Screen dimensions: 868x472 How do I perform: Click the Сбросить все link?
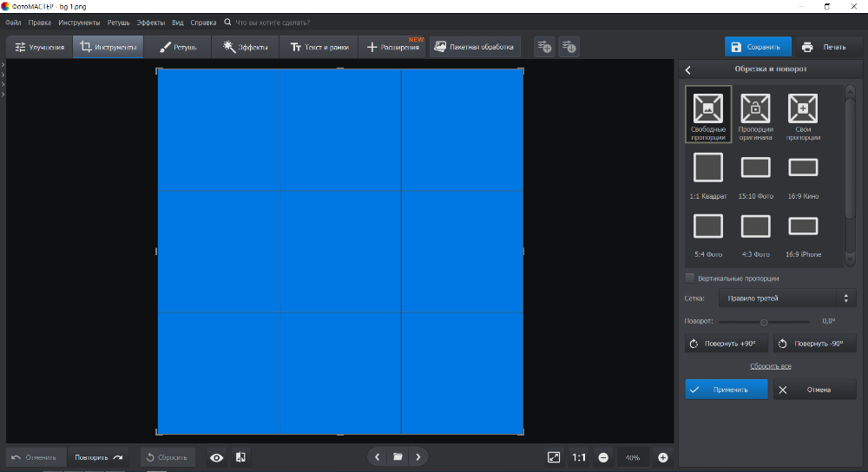pos(770,366)
